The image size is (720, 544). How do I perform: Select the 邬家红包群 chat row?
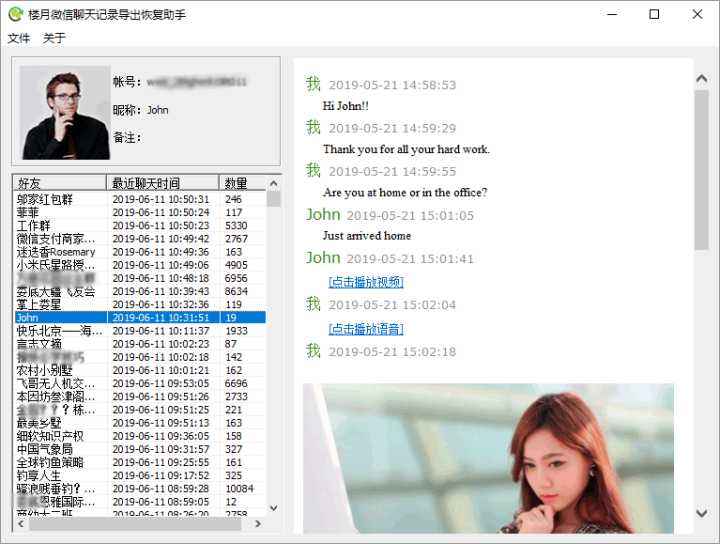[140, 199]
